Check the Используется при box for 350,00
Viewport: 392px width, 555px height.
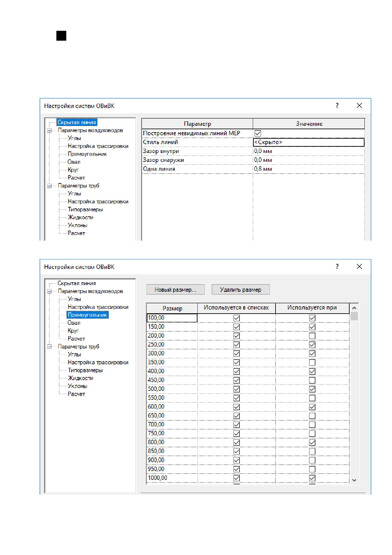click(312, 362)
